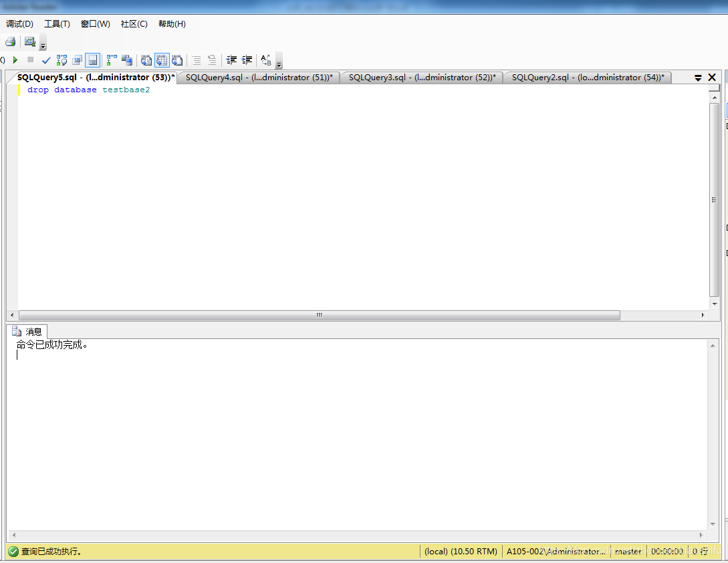Toggle Include Actual Execution Plan
Screen dimensions: 728x563
coord(112,60)
